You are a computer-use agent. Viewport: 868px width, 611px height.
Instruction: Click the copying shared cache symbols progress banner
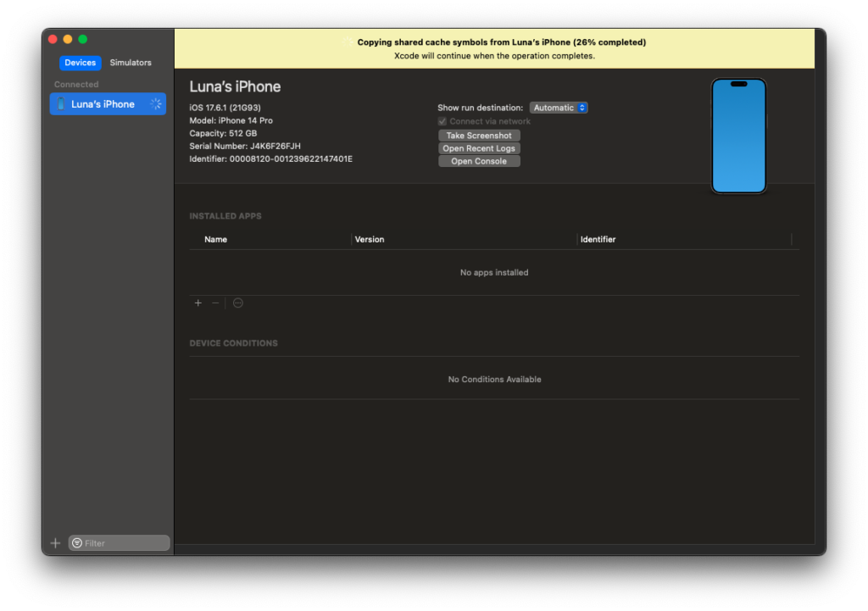[494, 48]
